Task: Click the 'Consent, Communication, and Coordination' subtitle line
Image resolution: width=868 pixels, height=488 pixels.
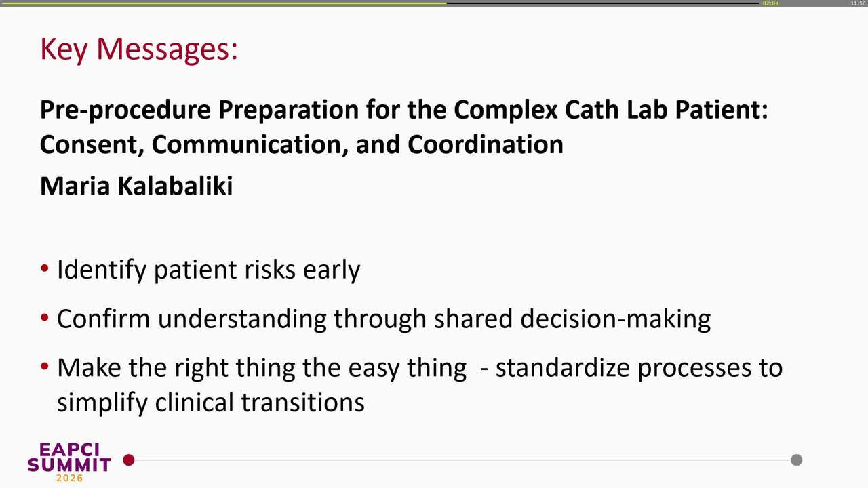Action: (x=302, y=144)
